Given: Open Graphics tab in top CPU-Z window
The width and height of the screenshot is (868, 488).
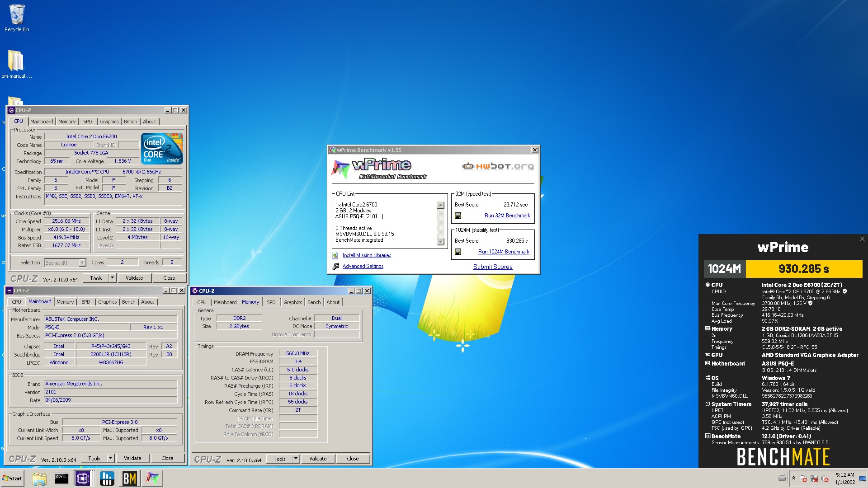Looking at the screenshot, I should pos(109,122).
